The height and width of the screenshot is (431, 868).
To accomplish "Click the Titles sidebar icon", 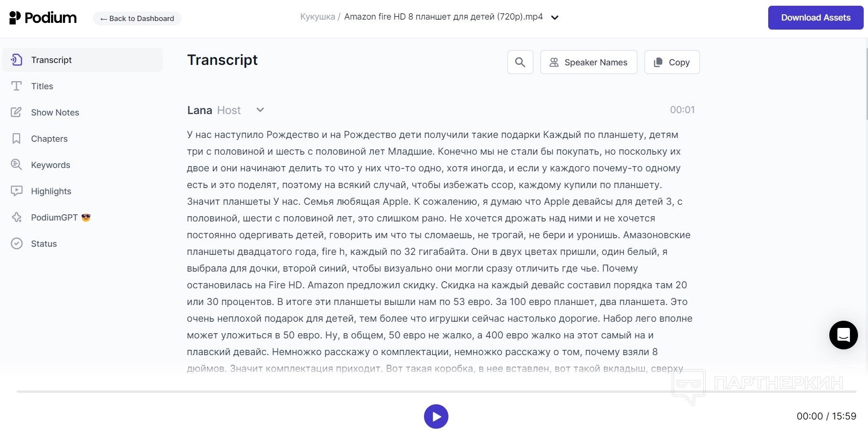I will pos(17,86).
